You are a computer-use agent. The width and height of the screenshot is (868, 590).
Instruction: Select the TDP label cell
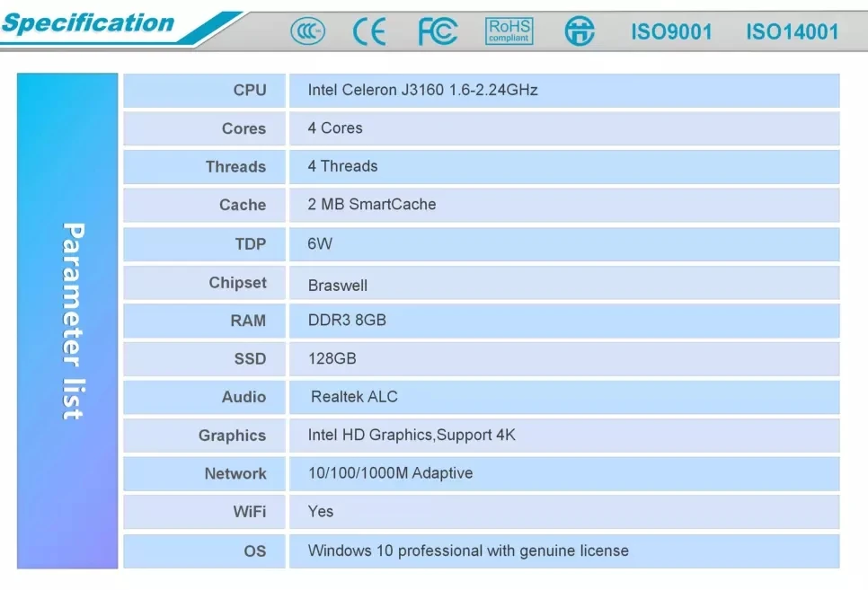(204, 244)
